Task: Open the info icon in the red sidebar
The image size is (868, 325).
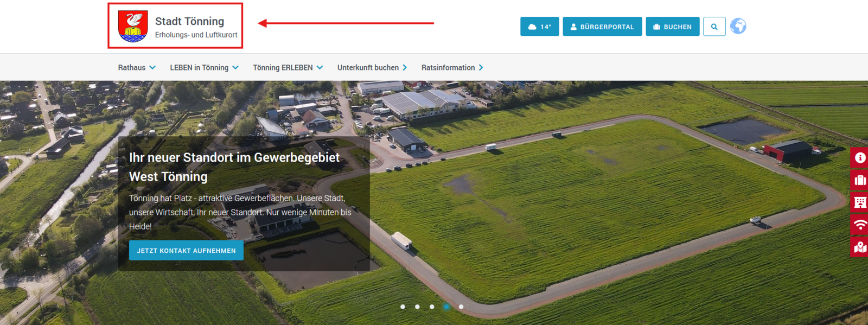Action: pyautogui.click(x=860, y=158)
